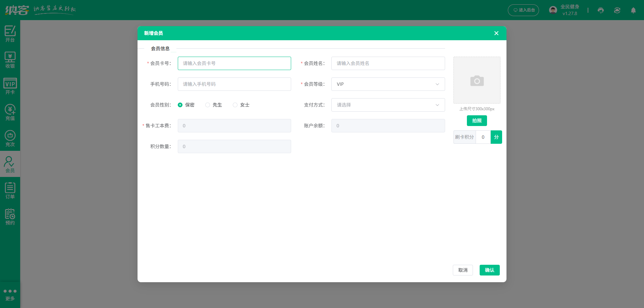Select the 保密 gender radio button

[x=180, y=105]
